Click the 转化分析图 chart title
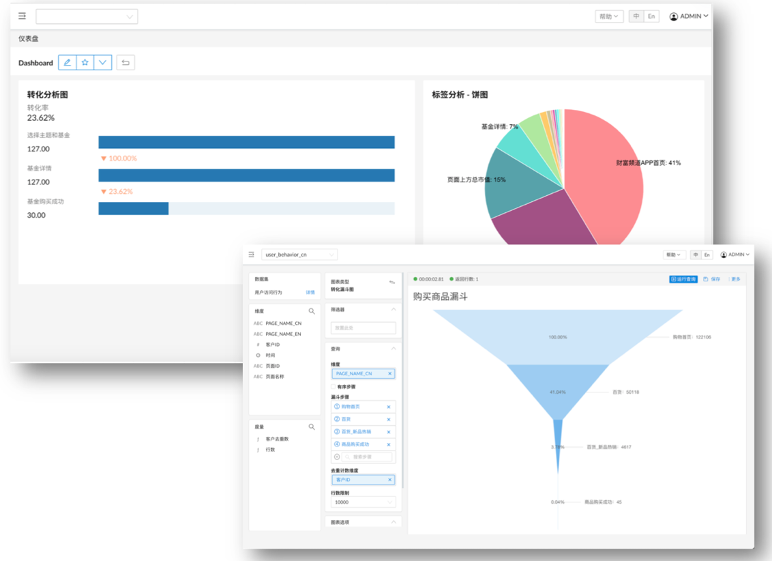772x562 pixels. point(48,95)
